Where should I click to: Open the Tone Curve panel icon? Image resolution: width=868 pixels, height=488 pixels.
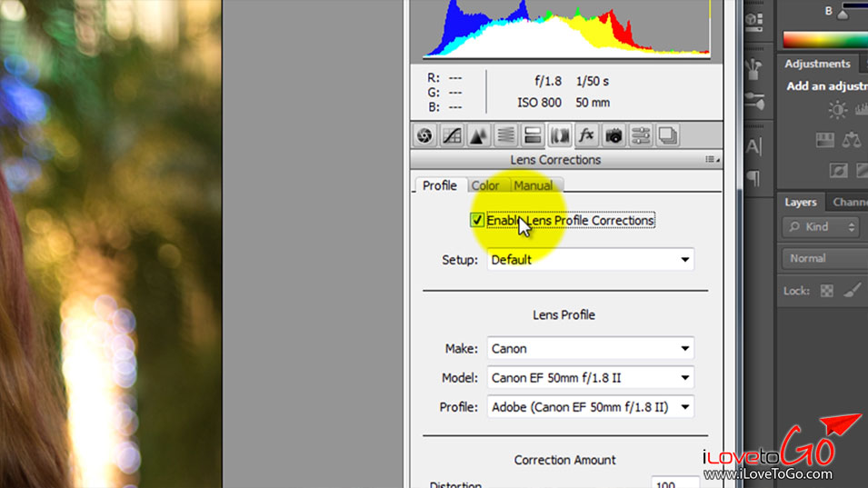click(452, 135)
